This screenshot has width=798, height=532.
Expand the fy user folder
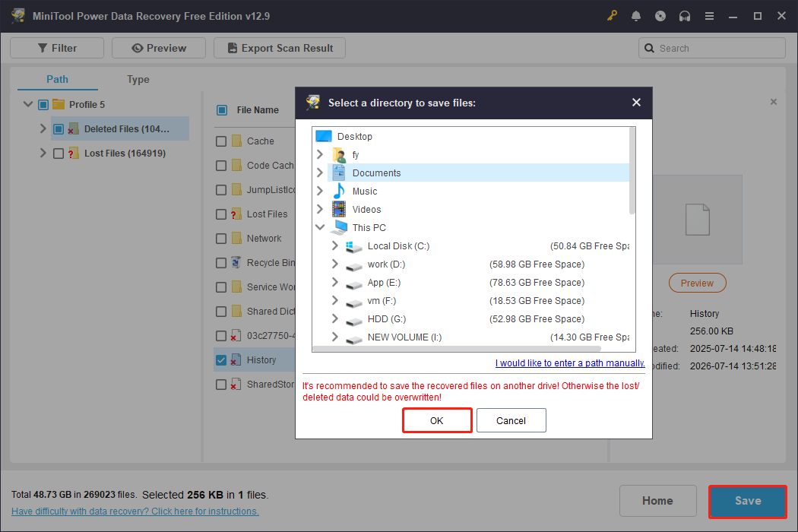(x=320, y=154)
